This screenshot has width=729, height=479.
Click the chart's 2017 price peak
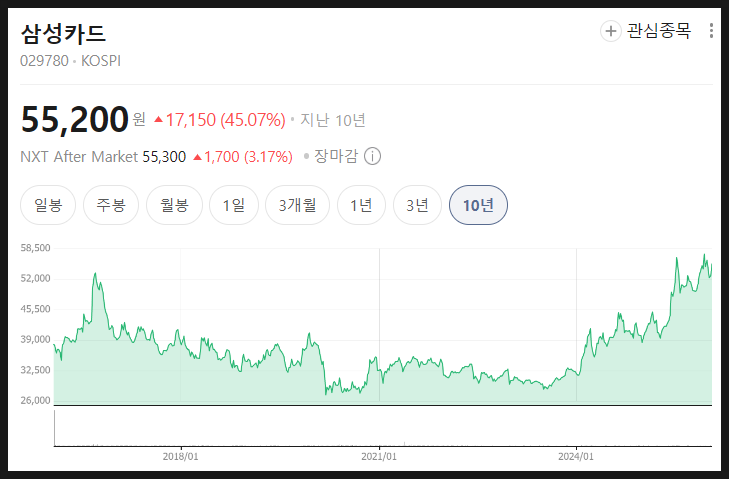(95, 274)
